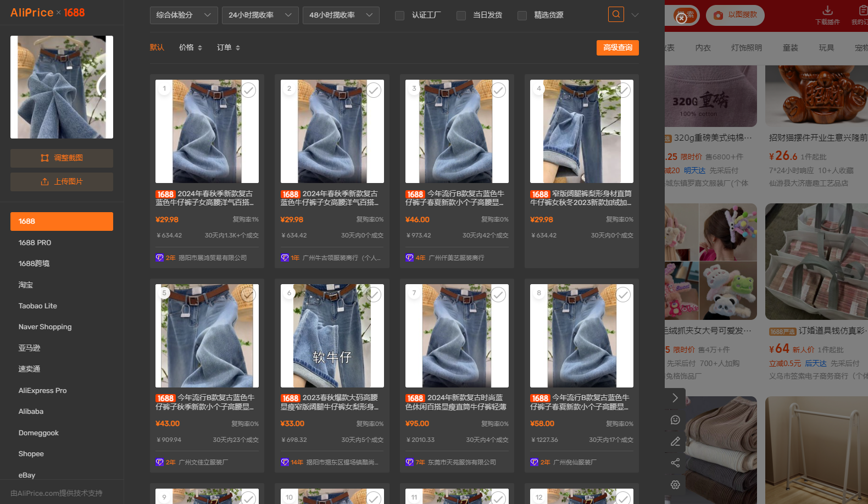Click the pencil edit icon
The image size is (868, 504).
[675, 441]
